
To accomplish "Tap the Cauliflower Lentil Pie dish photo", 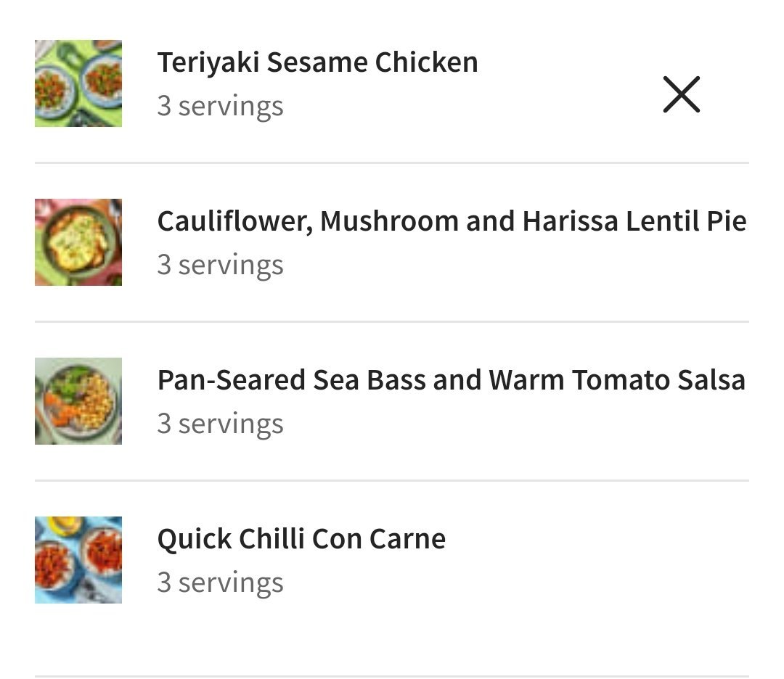I will 78,242.
